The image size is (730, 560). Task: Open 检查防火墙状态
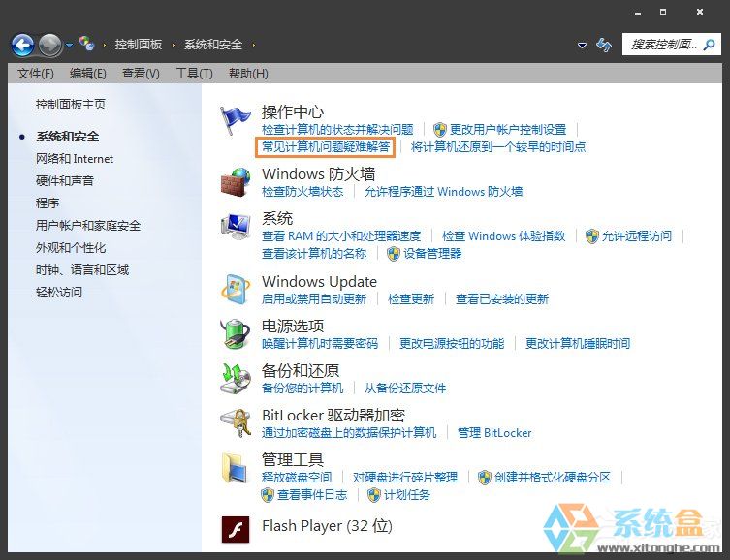[x=302, y=192]
